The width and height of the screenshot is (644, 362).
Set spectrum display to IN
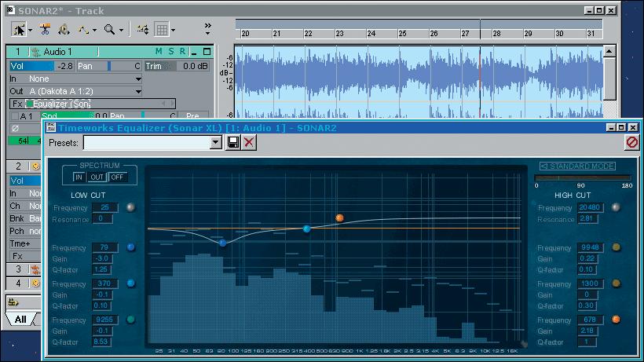(x=79, y=177)
